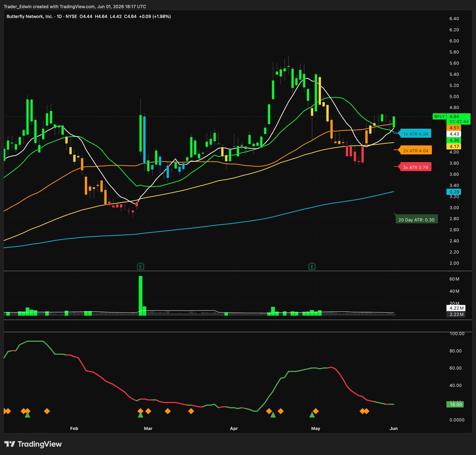Click the 3x ATR 3.74 label
This screenshot has height=455, width=476.
tap(415, 167)
